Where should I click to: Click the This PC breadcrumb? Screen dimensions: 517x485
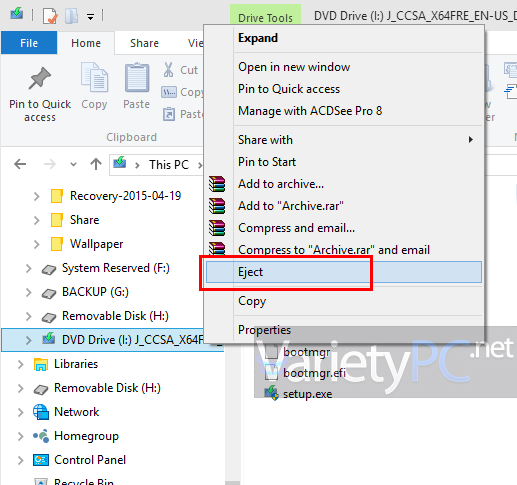click(169, 165)
